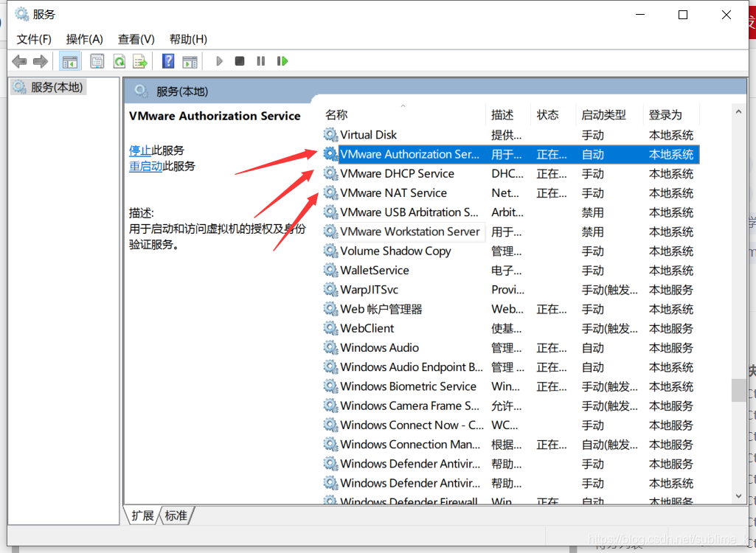This screenshot has height=553, width=756.
Task: Select the Web 帐户管理器 service row
Action: (511, 309)
